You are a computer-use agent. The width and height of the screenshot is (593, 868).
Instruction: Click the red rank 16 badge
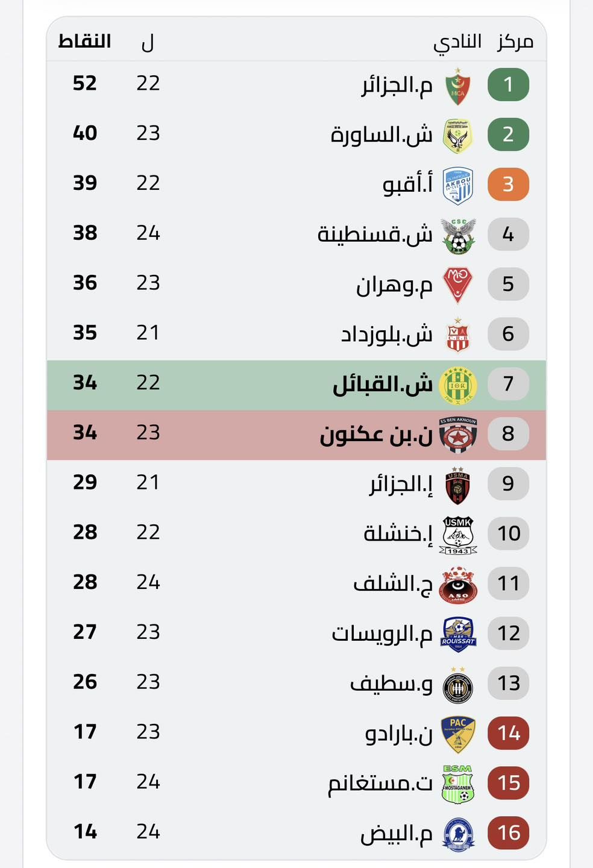[x=508, y=833]
